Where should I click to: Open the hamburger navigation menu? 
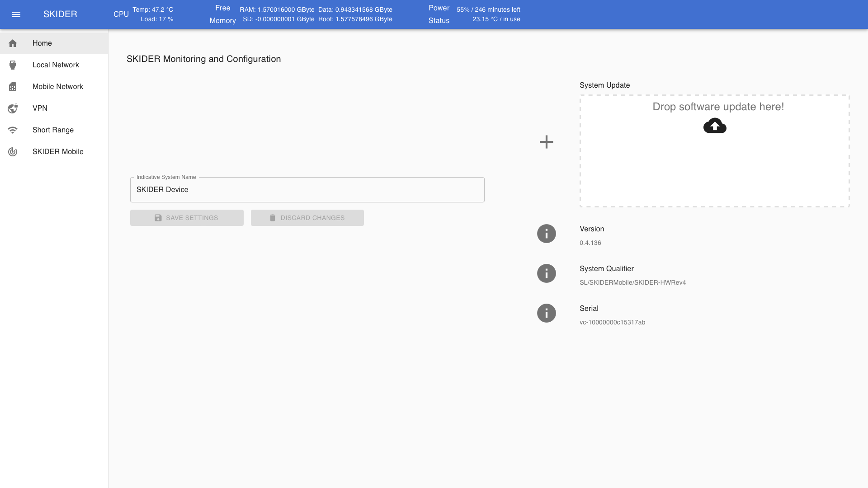16,14
